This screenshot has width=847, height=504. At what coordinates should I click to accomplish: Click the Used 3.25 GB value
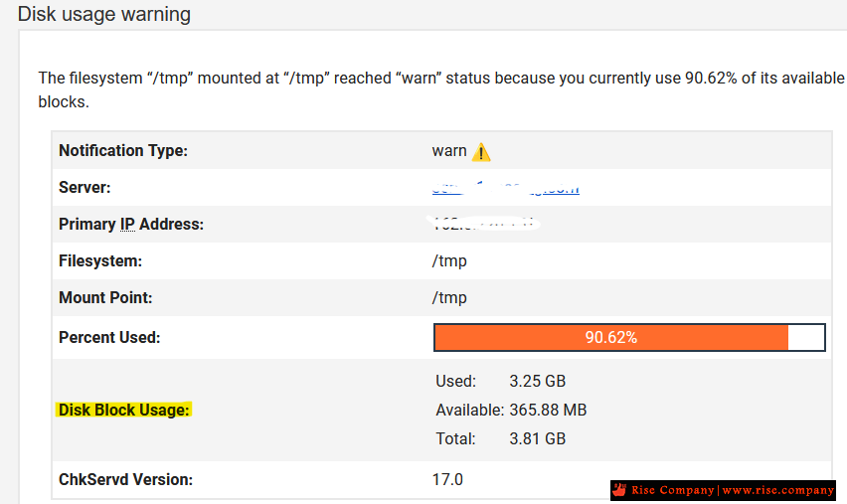click(538, 382)
